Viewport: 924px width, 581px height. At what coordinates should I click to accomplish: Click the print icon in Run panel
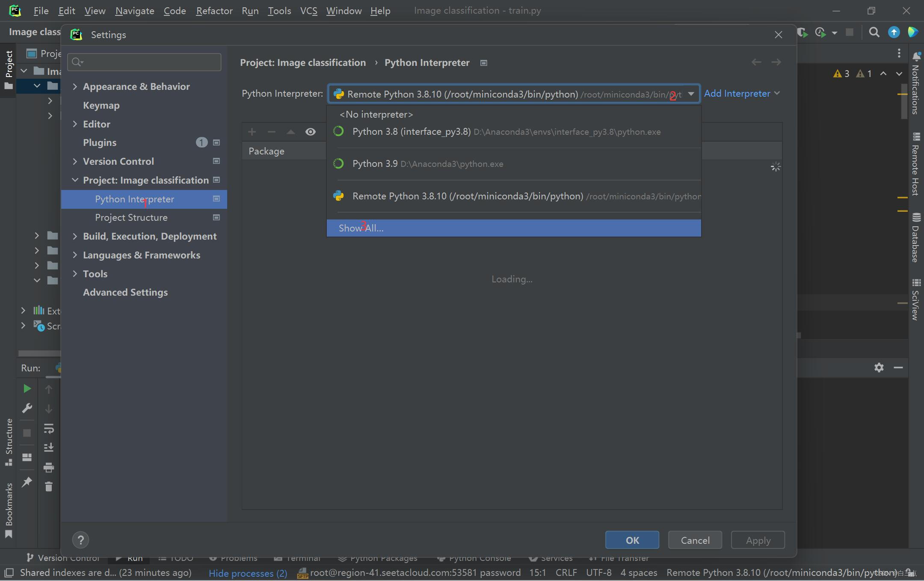coord(49,467)
